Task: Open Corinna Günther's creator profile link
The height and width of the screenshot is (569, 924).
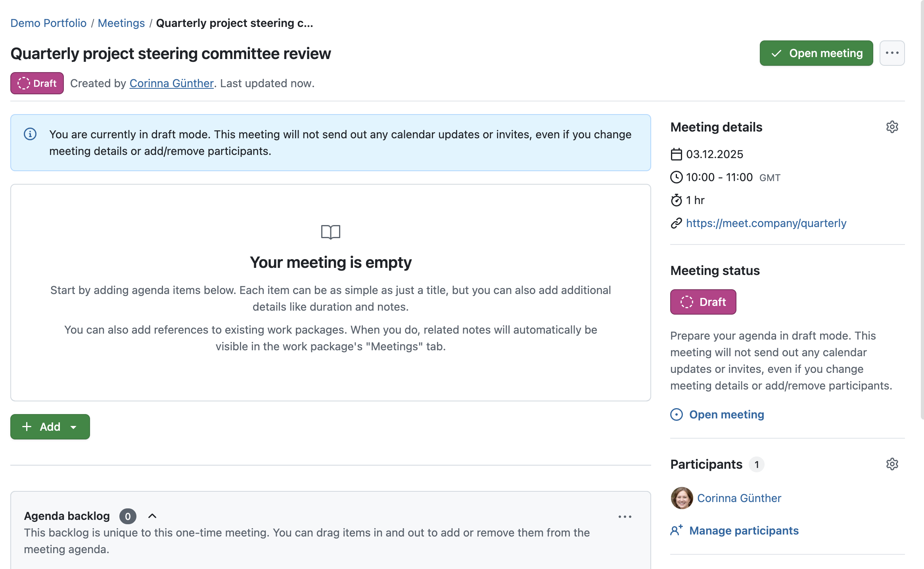Action: click(x=171, y=83)
